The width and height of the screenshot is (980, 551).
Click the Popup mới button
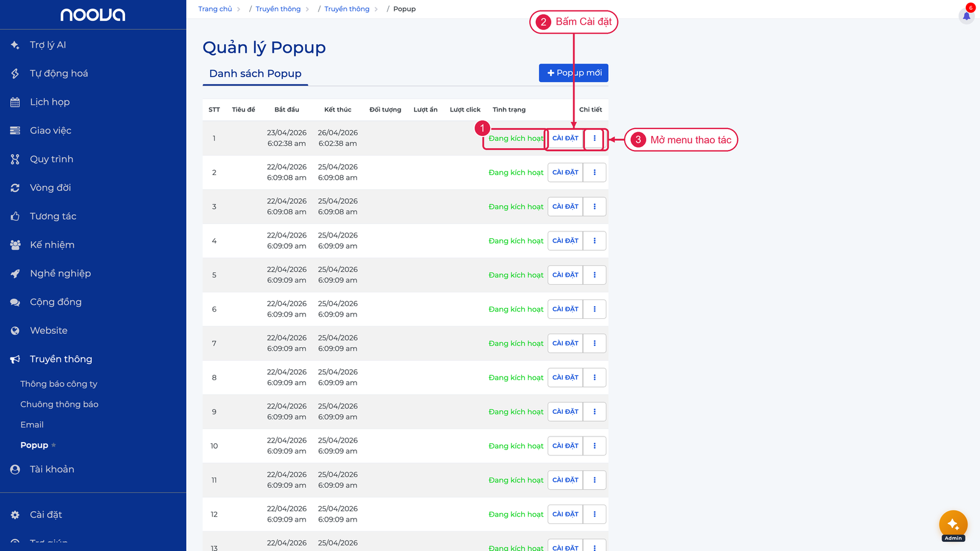pos(574,73)
